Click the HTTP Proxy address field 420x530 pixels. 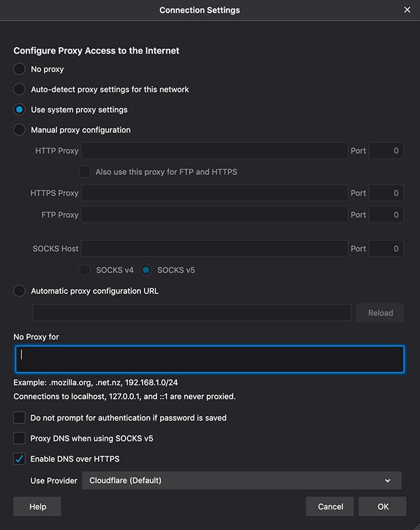tap(215, 151)
